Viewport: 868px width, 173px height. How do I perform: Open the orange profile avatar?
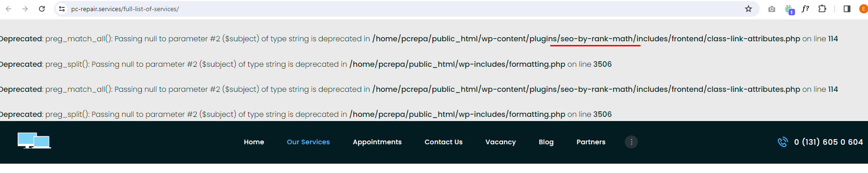863,9
